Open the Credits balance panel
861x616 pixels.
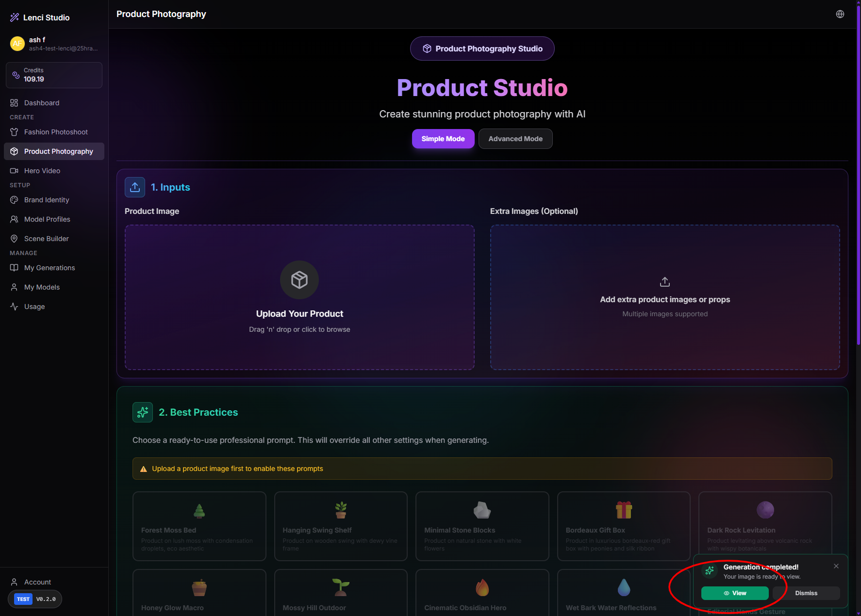point(54,75)
